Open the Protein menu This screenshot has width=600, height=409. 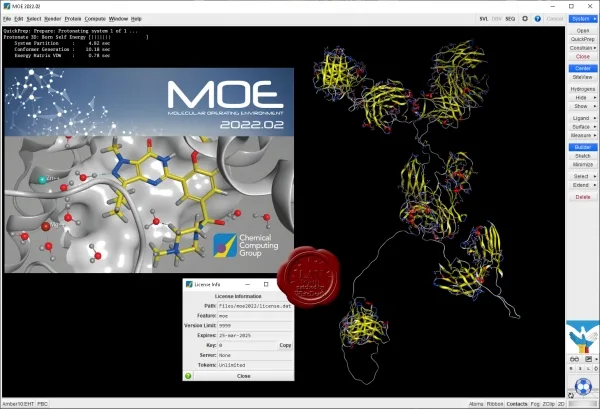coord(73,19)
